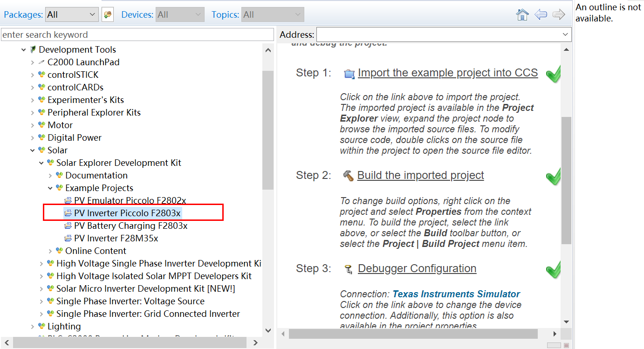Click the forward arrow navigation icon

558,15
